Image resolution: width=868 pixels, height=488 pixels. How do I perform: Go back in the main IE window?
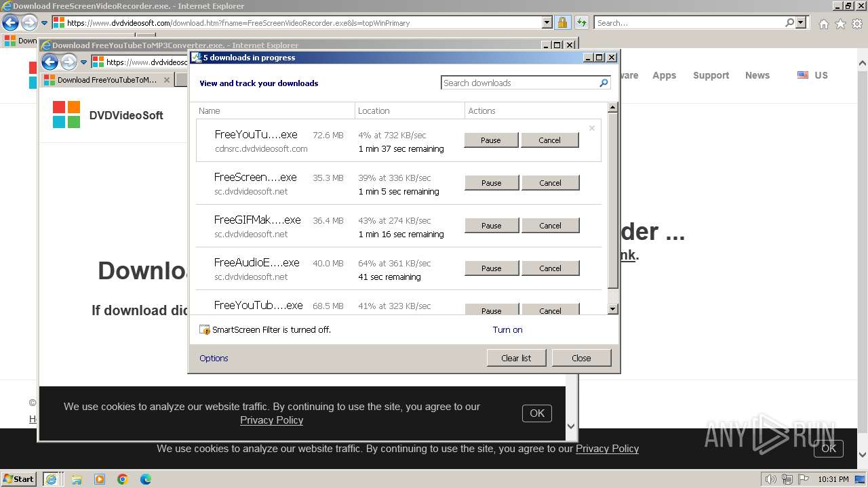[x=10, y=23]
